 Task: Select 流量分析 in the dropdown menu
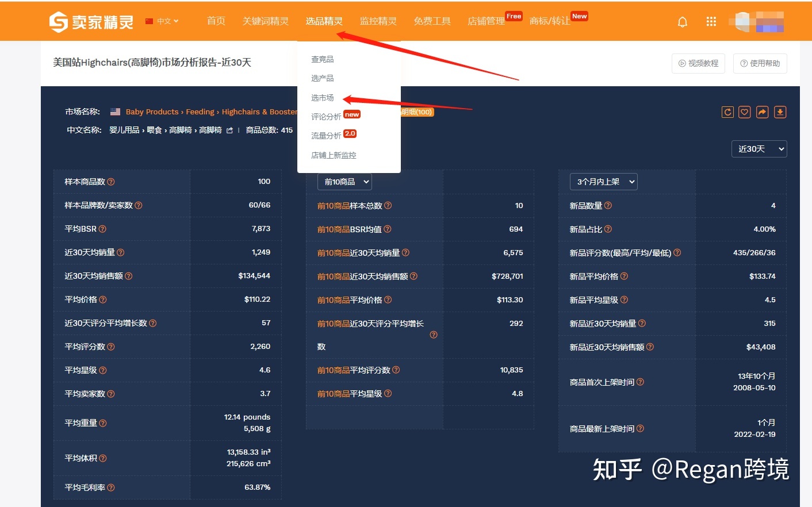(326, 136)
